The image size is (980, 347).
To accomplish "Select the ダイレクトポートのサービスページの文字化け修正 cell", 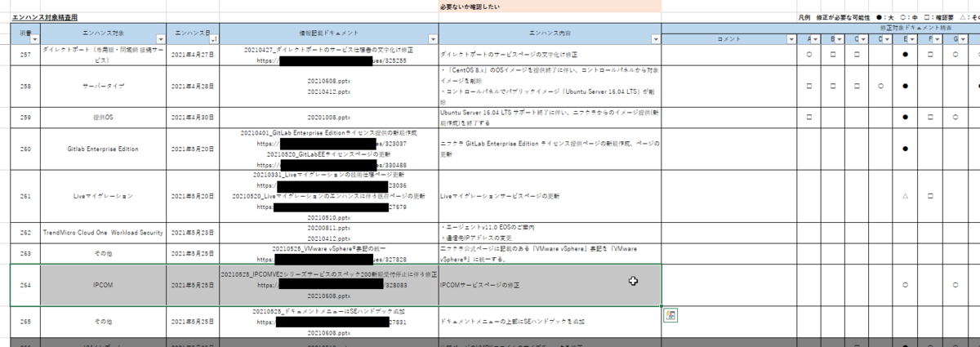I will click(x=550, y=55).
